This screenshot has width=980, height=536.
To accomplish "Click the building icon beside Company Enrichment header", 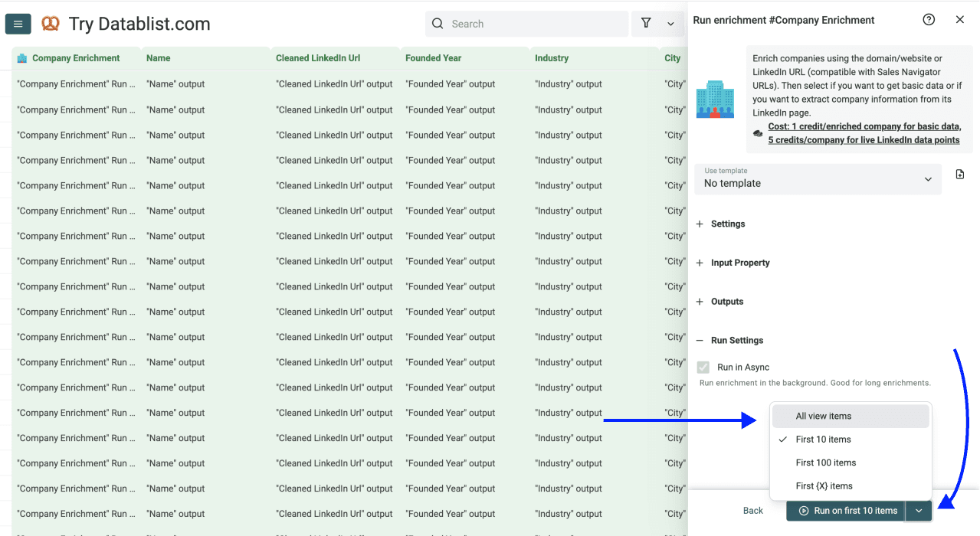I will pyautogui.click(x=22, y=57).
